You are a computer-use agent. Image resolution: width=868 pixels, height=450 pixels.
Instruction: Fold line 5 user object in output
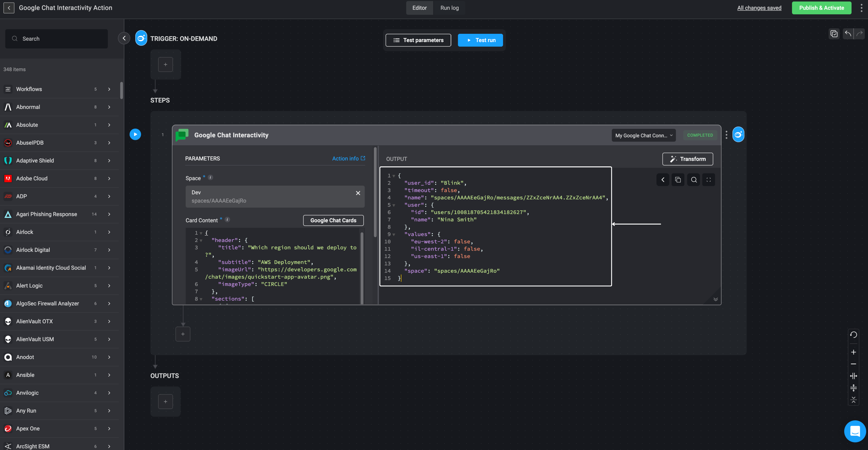tap(394, 205)
